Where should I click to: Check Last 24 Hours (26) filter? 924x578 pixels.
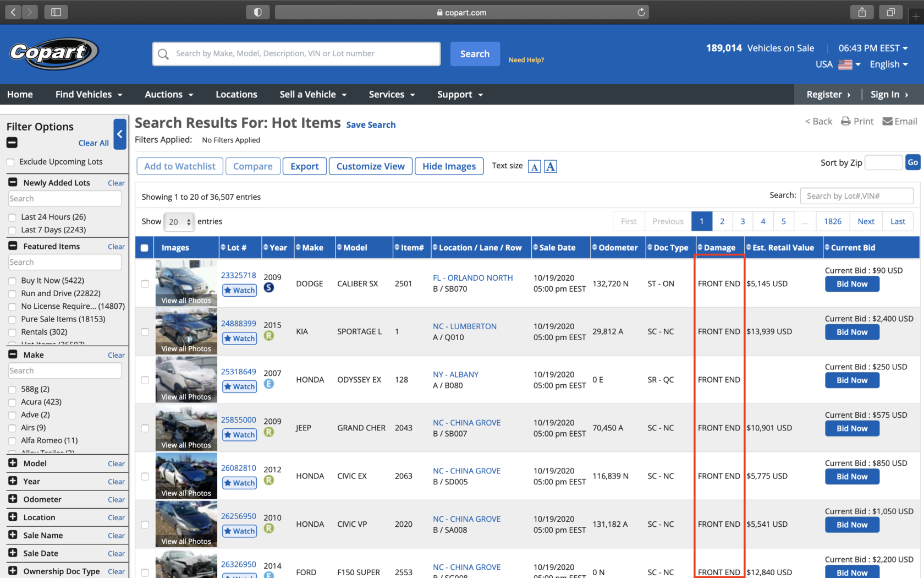click(12, 217)
